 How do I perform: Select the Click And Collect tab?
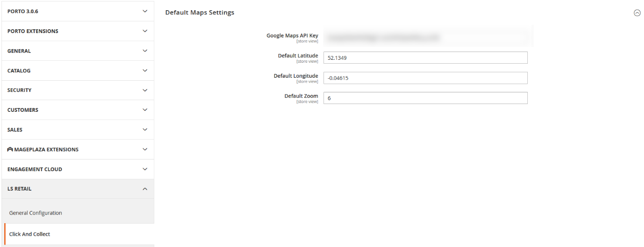[x=30, y=234]
